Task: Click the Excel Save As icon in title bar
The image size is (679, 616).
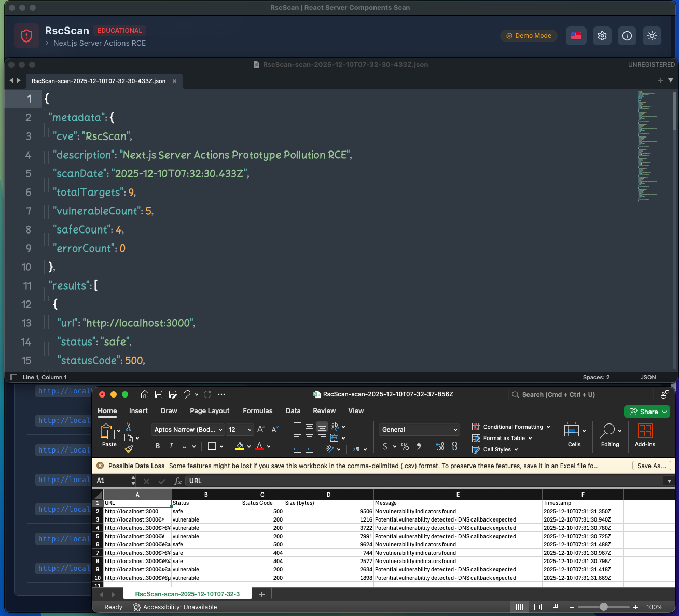Action: click(173, 394)
